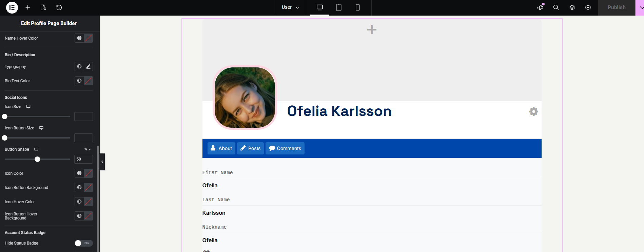644x252 pixels.
Task: Click the Account Status Badge heading
Action: coord(25,233)
